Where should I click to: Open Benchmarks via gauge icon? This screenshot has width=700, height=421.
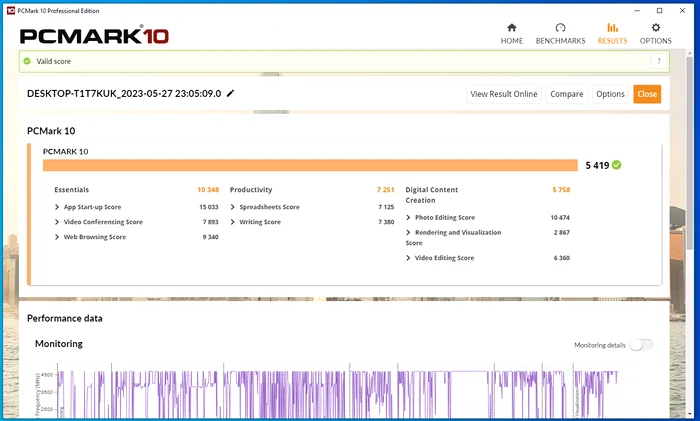(x=560, y=28)
